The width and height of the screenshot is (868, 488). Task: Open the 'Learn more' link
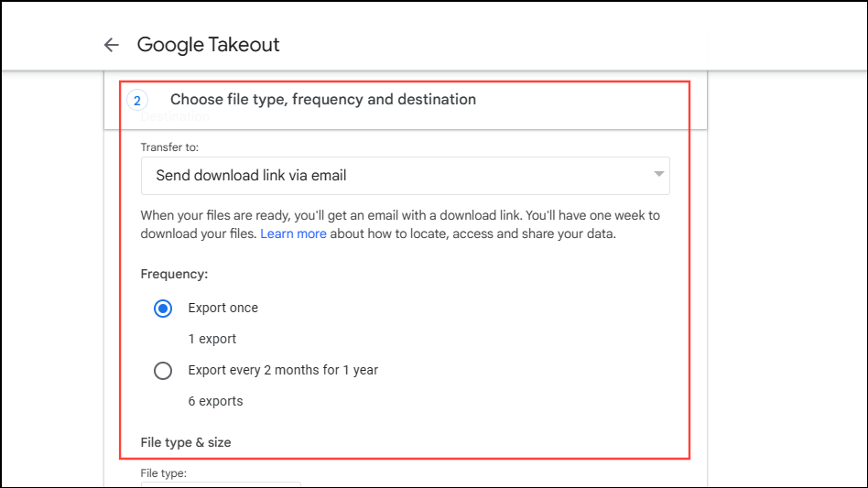click(x=293, y=233)
